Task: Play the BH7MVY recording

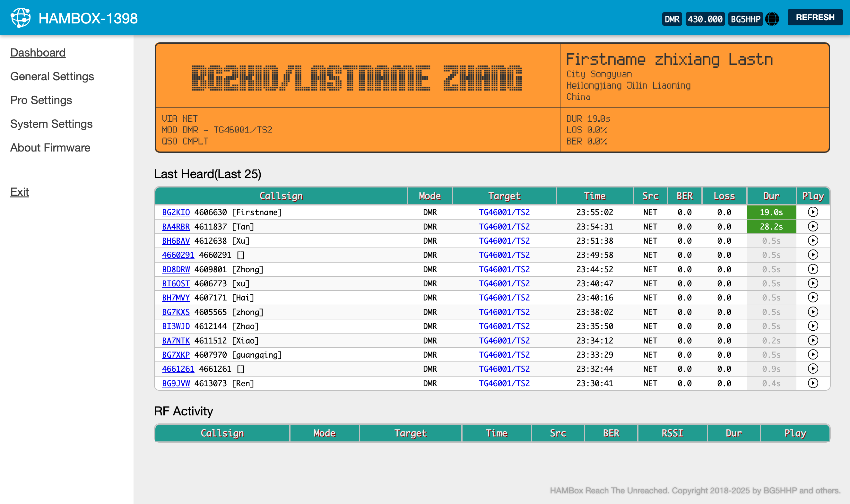Action: 813,298
